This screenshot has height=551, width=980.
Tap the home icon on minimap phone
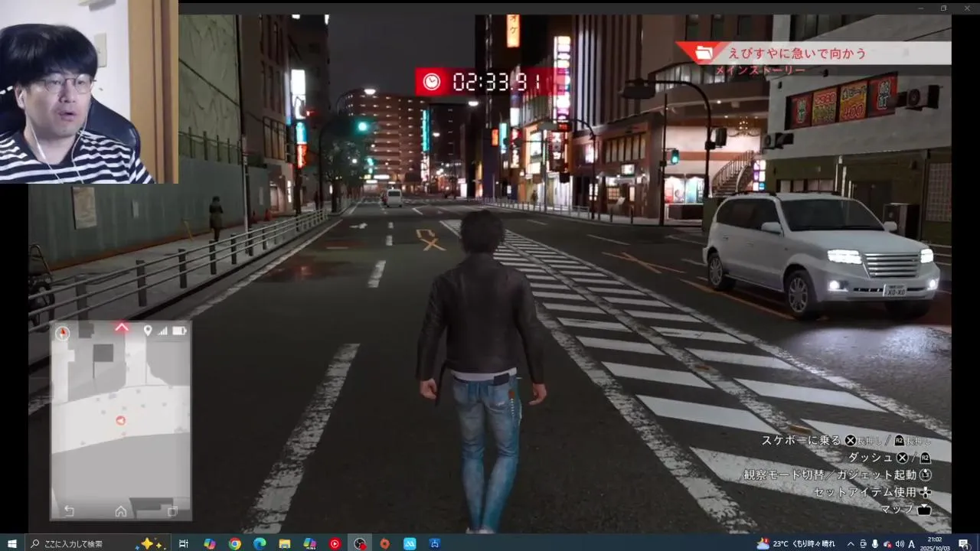click(x=121, y=511)
